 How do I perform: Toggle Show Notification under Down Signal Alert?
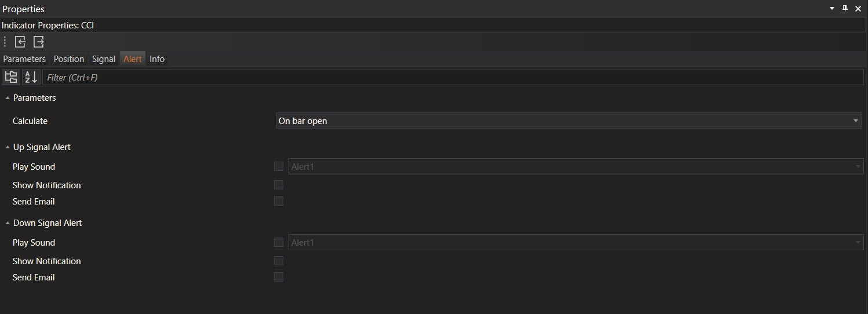click(x=279, y=261)
